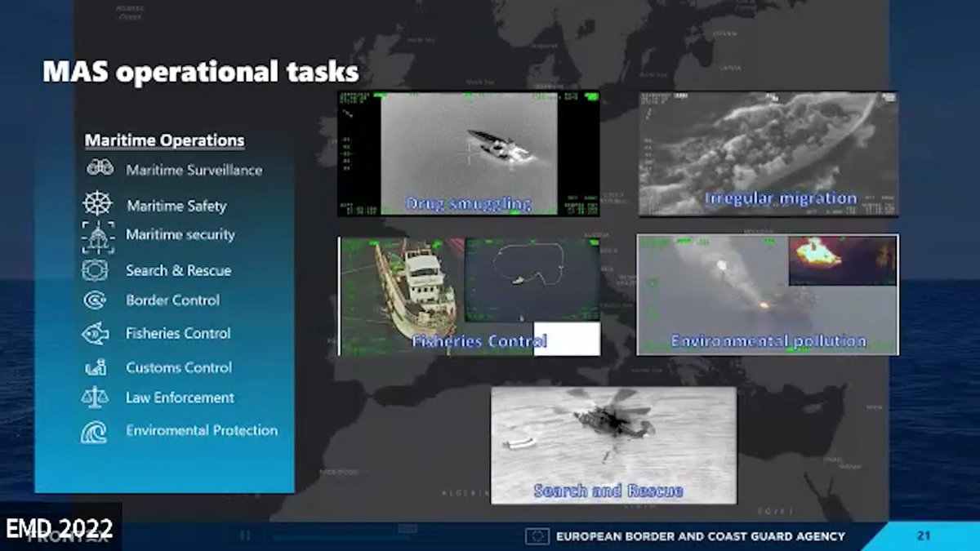Click the Enviromental Protection text

(x=202, y=430)
